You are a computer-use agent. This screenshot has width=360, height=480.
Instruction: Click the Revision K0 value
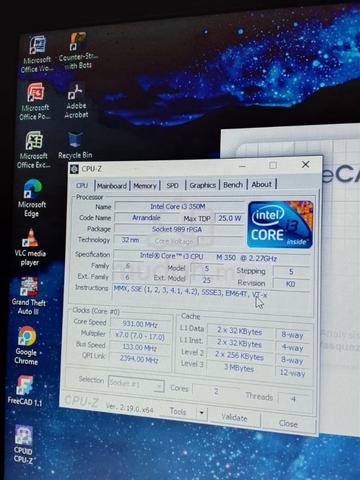291,284
